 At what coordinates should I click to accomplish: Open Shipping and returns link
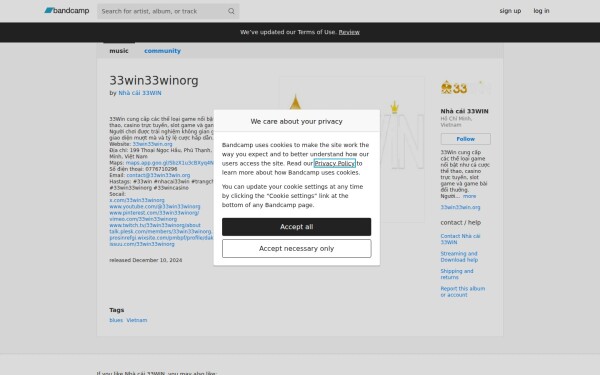tap(457, 274)
